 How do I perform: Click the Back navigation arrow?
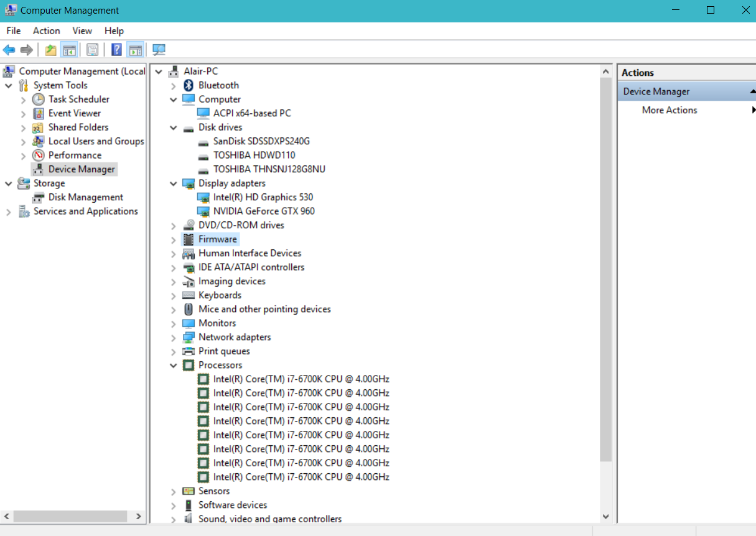coord(9,50)
